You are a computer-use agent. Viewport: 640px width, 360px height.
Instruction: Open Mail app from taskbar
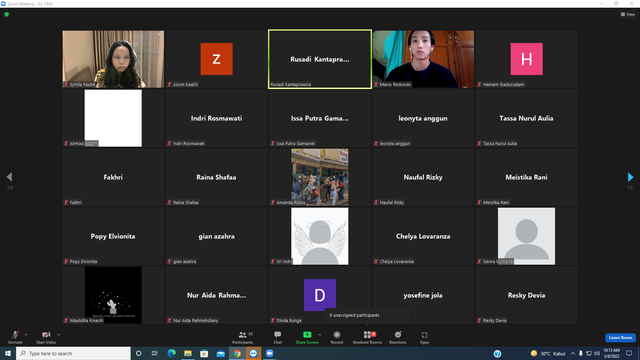tap(220, 353)
